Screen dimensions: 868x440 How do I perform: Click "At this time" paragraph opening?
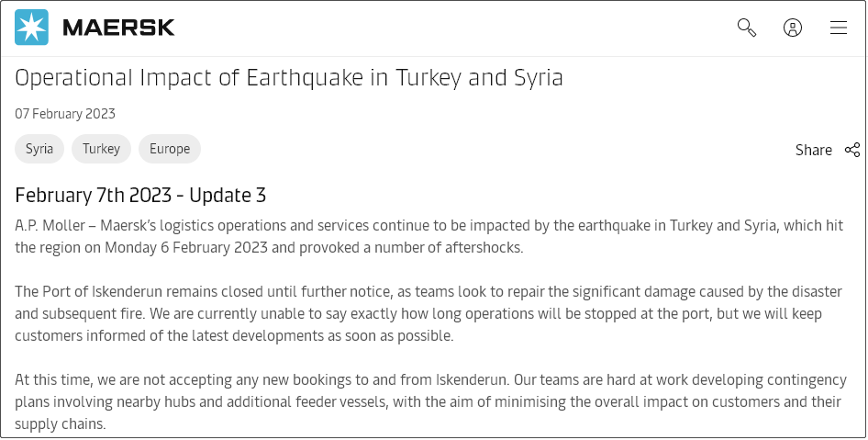click(51, 379)
